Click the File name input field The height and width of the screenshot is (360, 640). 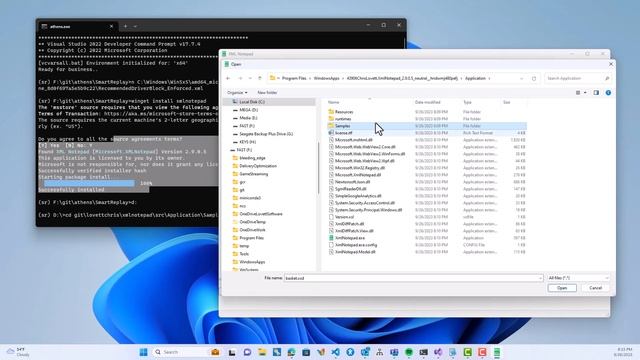[410, 278]
